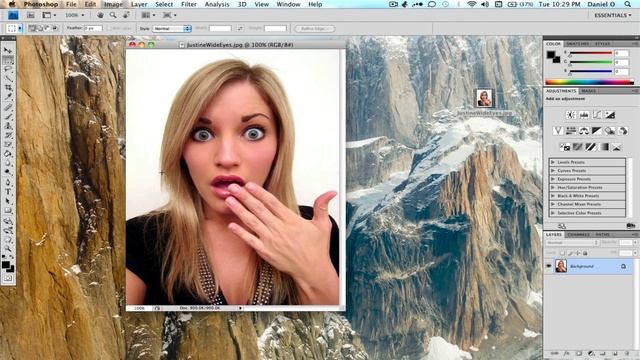
Task: Open the Layer menu
Action: point(139,4)
